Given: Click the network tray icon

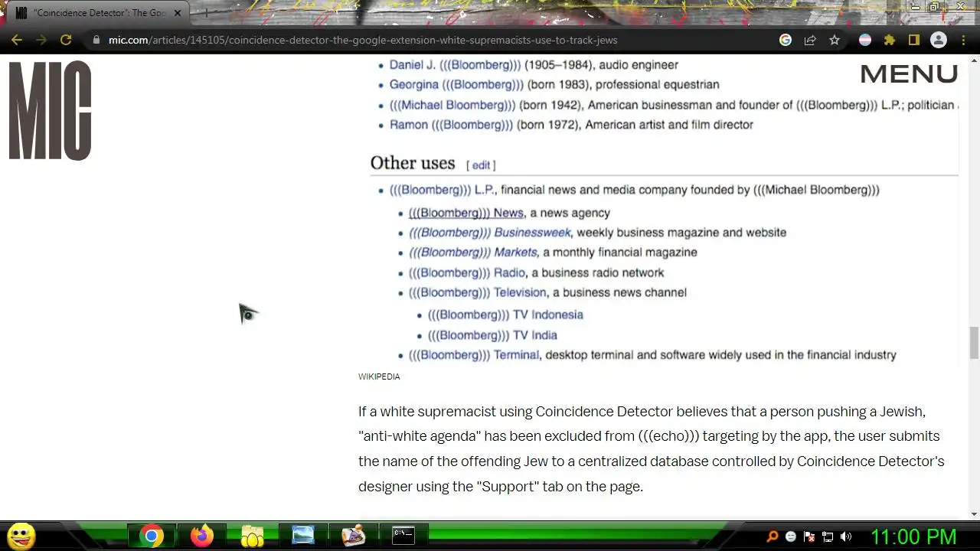Looking at the screenshot, I should [828, 536].
